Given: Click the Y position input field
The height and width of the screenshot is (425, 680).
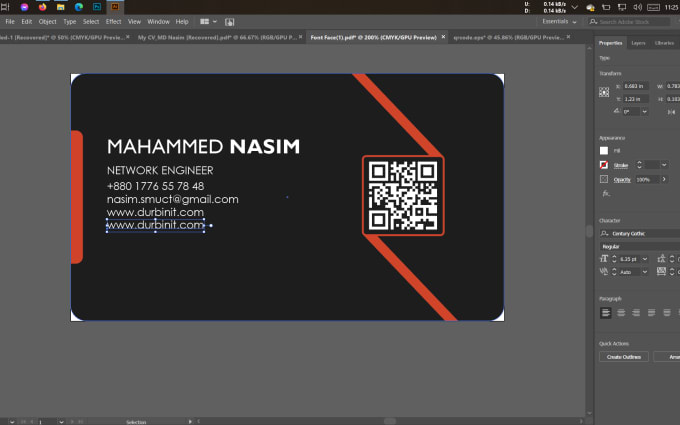Looking at the screenshot, I should [x=636, y=99].
